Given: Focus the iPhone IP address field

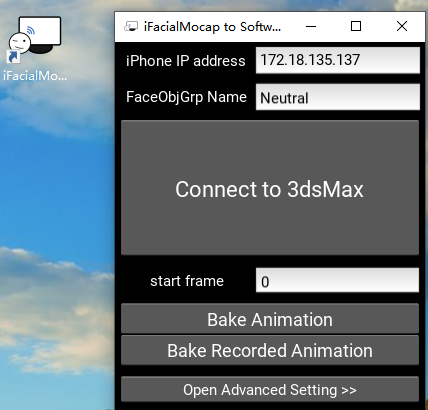Looking at the screenshot, I should click(x=337, y=60).
